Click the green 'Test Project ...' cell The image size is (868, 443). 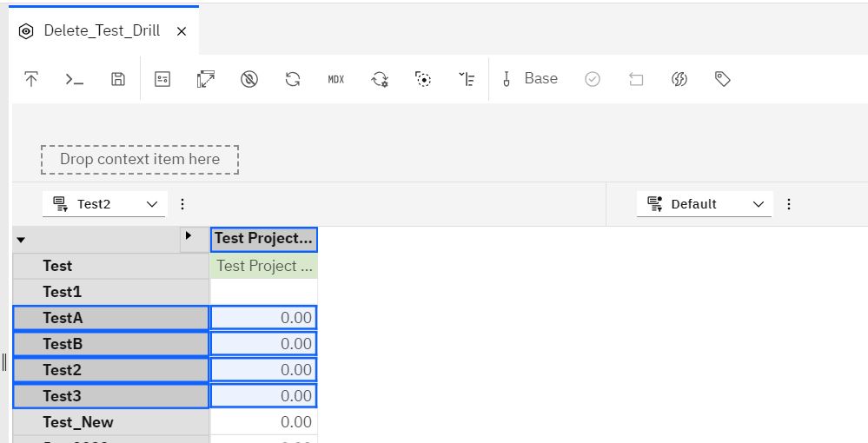tap(263, 266)
